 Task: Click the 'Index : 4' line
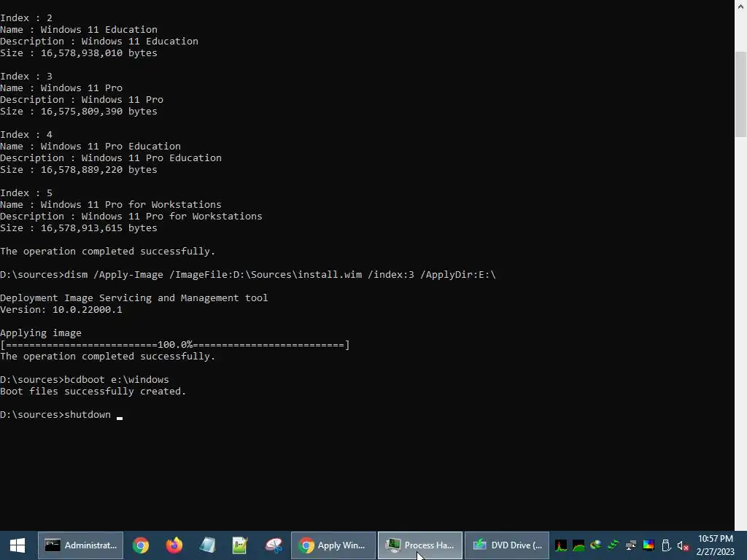26,135
